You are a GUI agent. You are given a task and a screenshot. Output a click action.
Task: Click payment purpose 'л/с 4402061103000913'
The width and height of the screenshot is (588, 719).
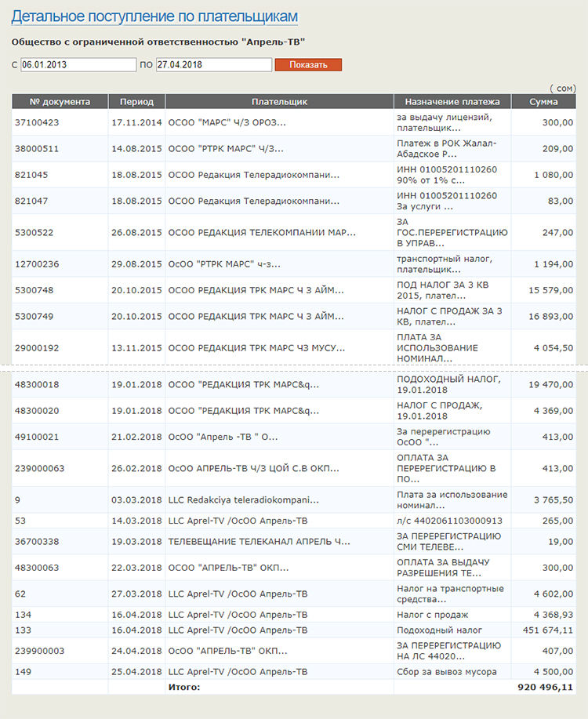448,520
